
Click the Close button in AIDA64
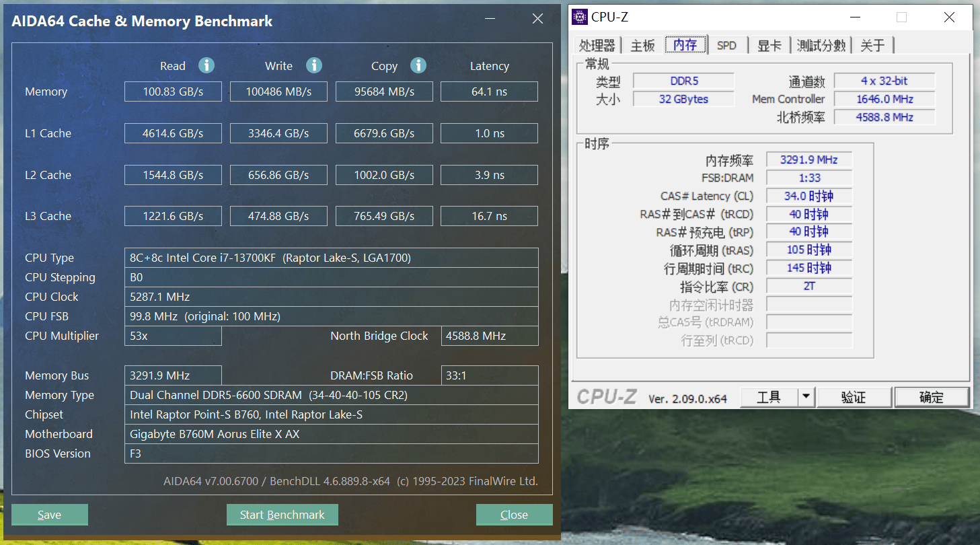[514, 514]
